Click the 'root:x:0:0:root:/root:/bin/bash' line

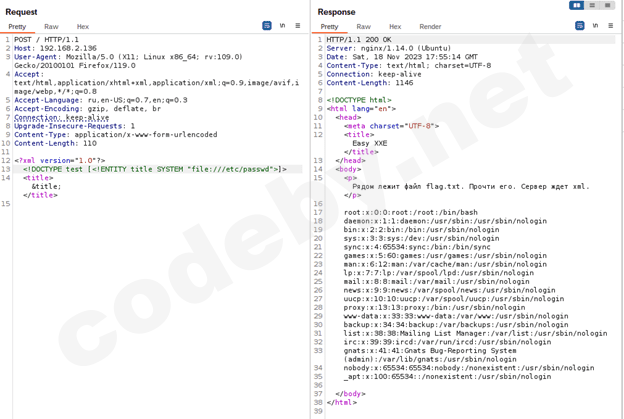click(411, 212)
